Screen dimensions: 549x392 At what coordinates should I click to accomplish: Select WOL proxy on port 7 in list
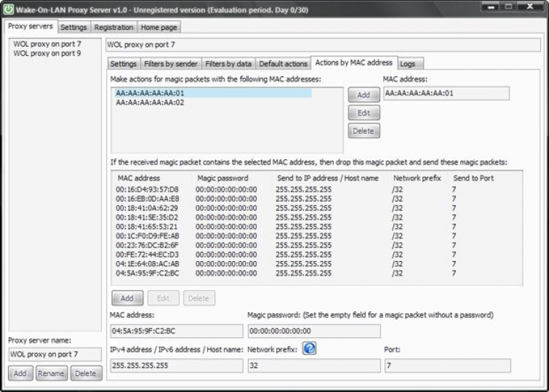(x=48, y=44)
